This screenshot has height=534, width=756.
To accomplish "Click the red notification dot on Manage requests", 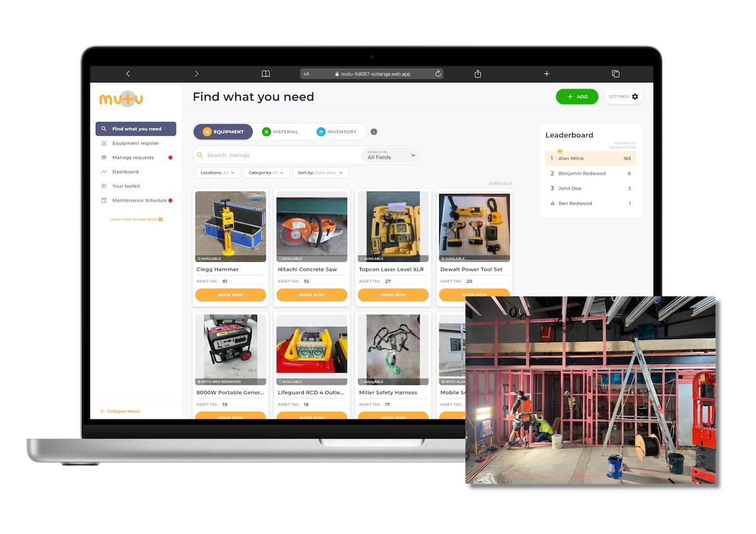I will 170,157.
